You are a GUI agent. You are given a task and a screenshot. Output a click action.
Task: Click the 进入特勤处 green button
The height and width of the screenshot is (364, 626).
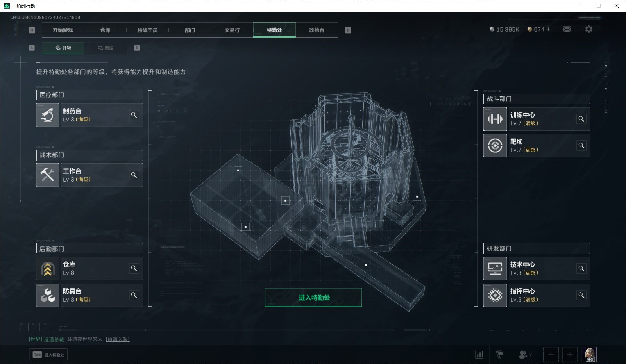[313, 298]
